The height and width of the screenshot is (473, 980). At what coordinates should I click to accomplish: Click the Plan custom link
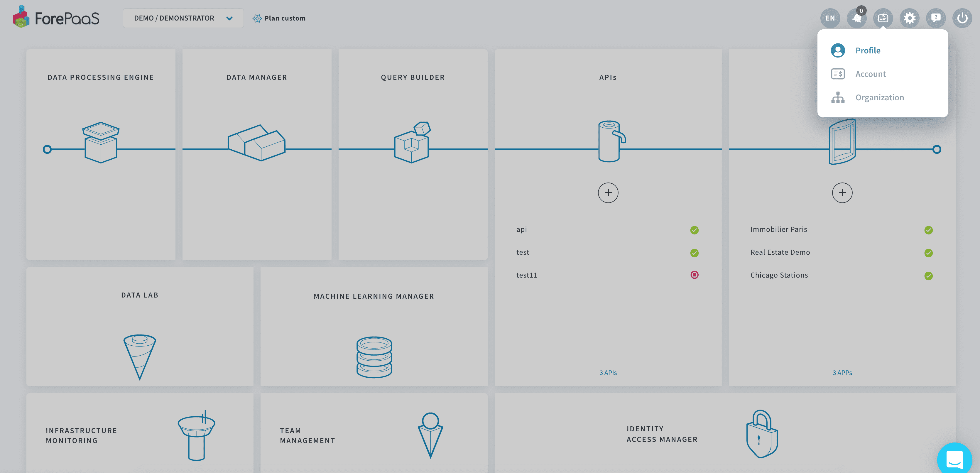tap(279, 18)
